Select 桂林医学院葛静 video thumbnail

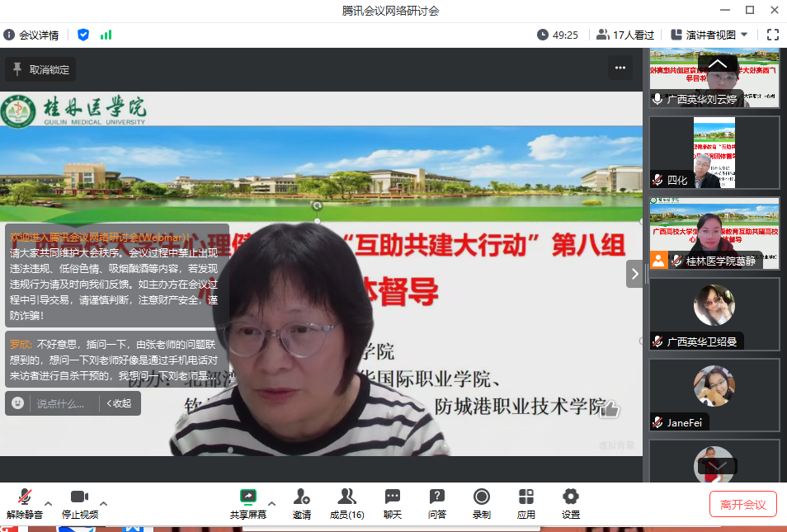click(x=714, y=233)
